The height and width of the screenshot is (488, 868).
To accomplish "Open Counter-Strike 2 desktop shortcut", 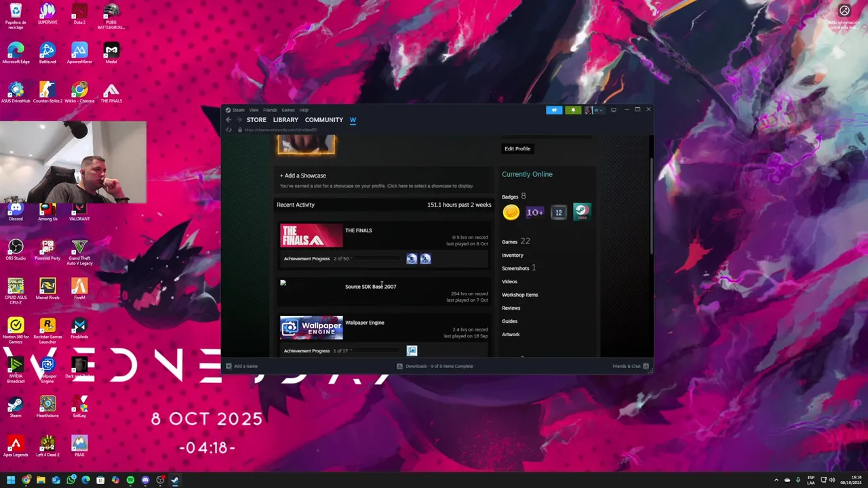I will point(47,92).
